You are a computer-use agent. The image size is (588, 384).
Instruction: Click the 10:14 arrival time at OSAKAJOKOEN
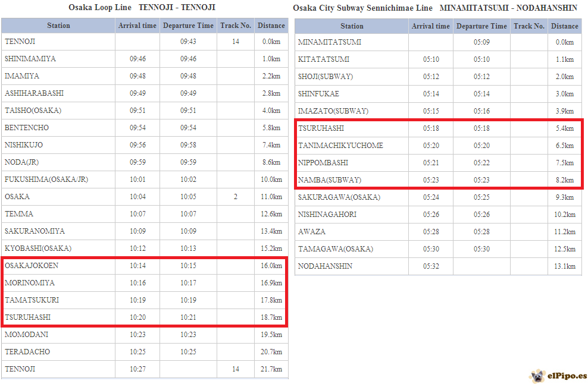click(x=137, y=266)
